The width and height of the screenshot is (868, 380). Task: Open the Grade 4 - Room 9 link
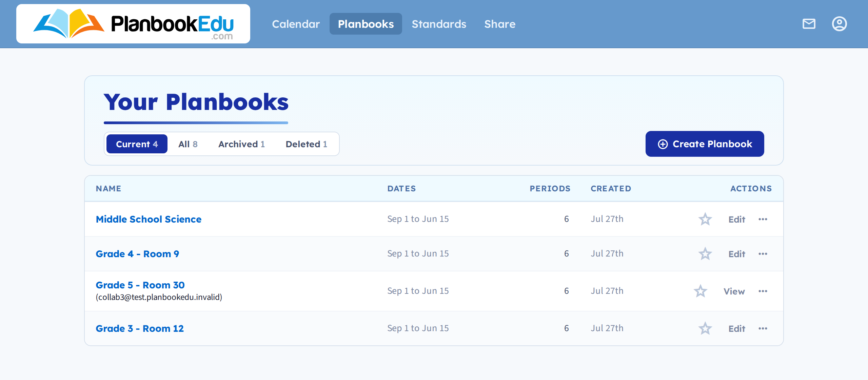tap(137, 254)
